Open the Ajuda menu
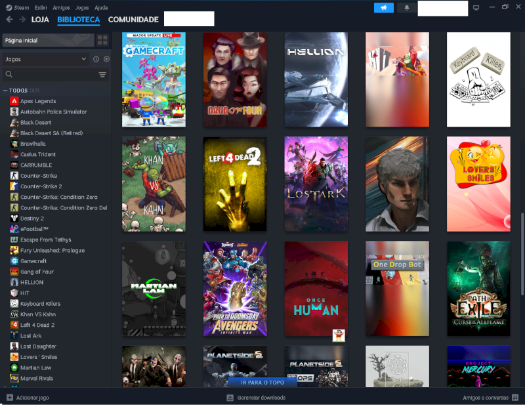The height and width of the screenshot is (420, 525). [101, 7]
